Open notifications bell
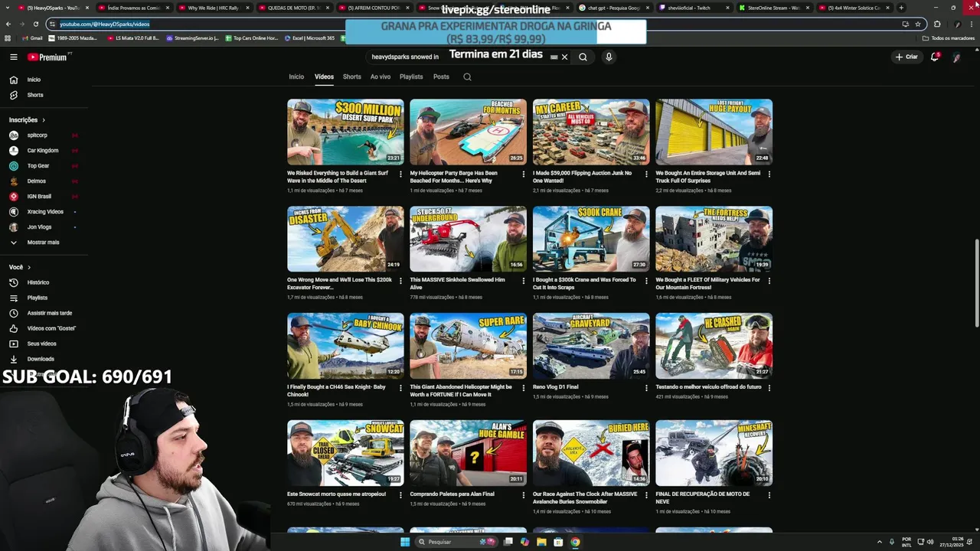The width and height of the screenshot is (980, 551). click(934, 57)
